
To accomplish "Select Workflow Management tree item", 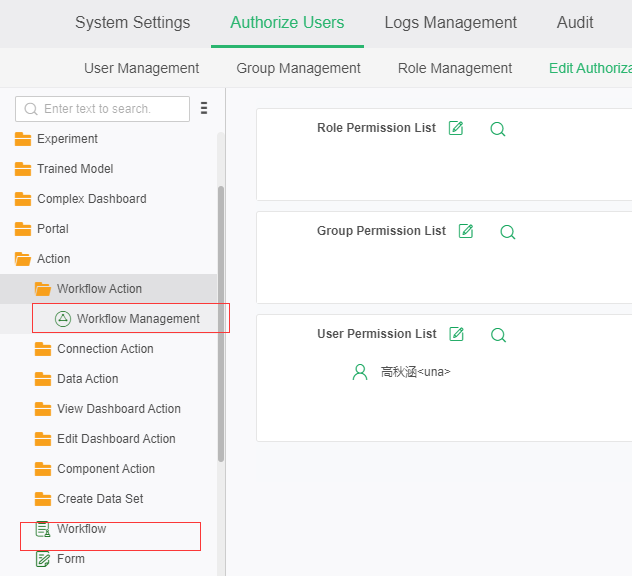I will 138,319.
